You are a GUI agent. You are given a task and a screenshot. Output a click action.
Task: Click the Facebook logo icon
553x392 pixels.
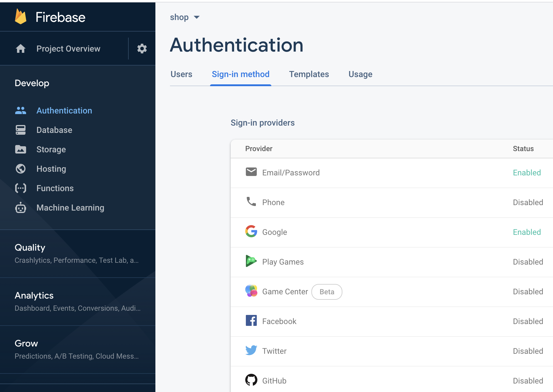(x=251, y=320)
